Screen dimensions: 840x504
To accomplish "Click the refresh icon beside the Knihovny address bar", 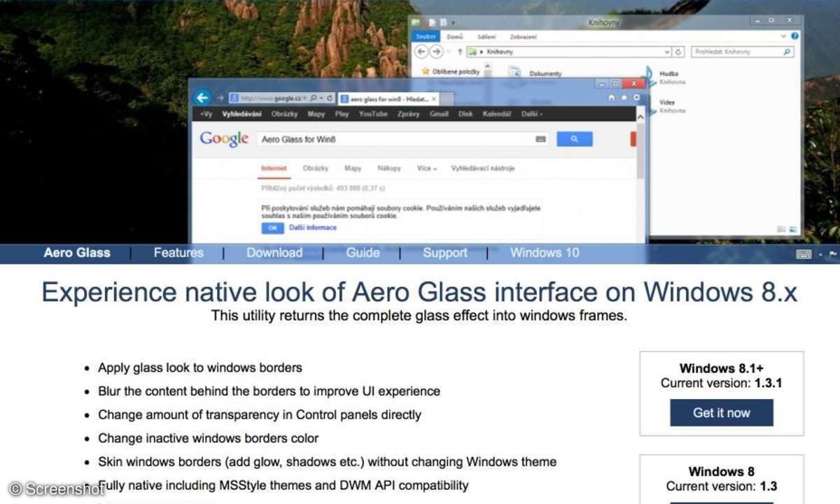I will (x=678, y=52).
